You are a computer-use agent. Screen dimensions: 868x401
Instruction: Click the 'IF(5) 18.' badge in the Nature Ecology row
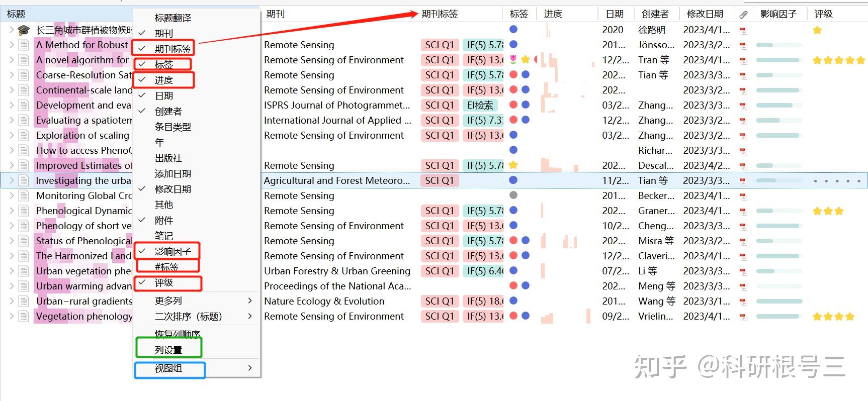[483, 301]
